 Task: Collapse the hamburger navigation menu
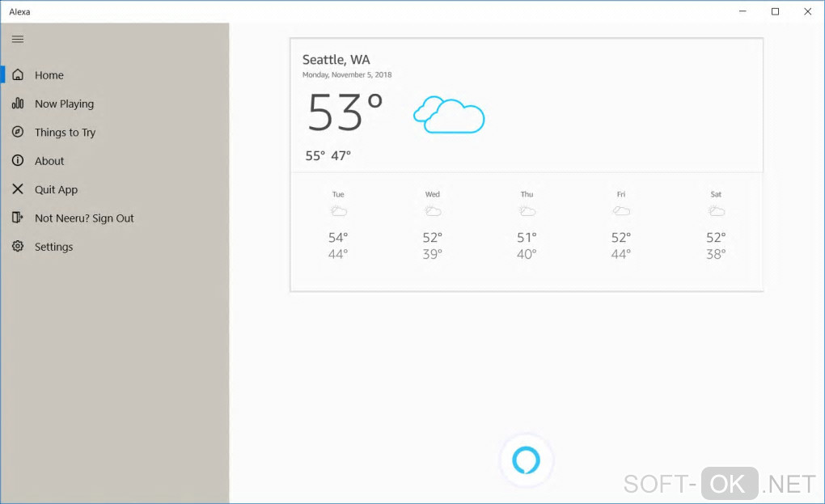[18, 39]
